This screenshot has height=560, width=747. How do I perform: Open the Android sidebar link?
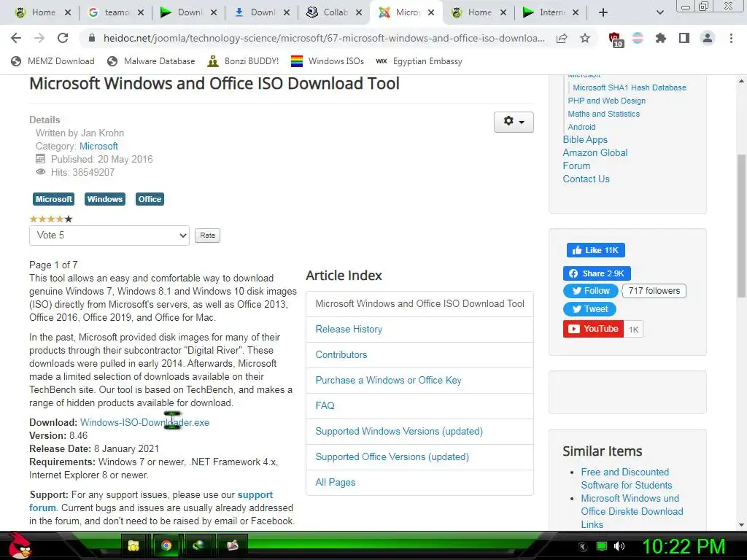[581, 127]
